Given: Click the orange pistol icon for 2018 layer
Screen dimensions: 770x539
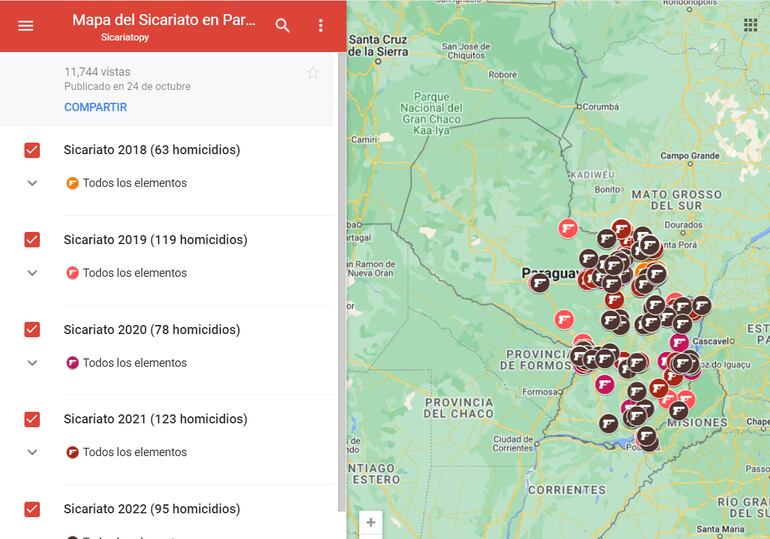Looking at the screenshot, I should pos(72,183).
